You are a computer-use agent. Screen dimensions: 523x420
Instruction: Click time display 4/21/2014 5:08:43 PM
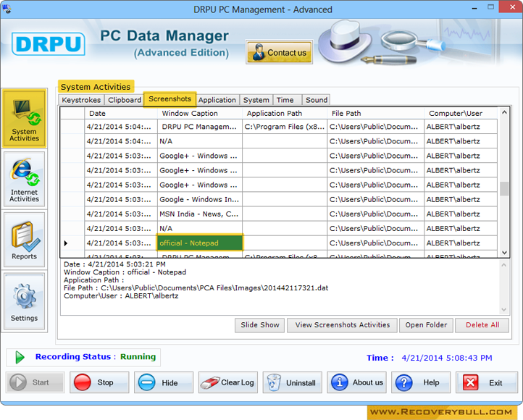click(447, 358)
